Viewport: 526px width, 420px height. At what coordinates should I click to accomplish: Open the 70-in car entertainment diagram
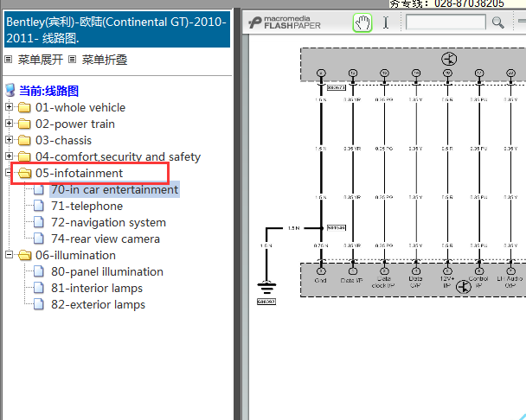coord(114,190)
